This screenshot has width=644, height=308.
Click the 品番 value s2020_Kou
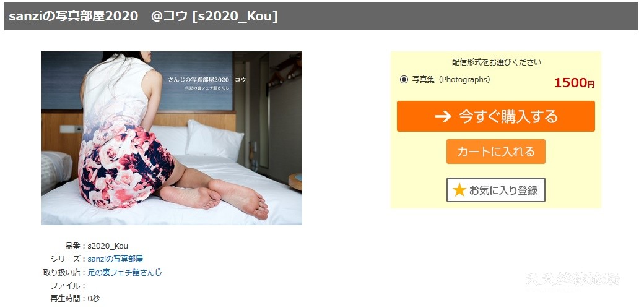tap(108, 246)
